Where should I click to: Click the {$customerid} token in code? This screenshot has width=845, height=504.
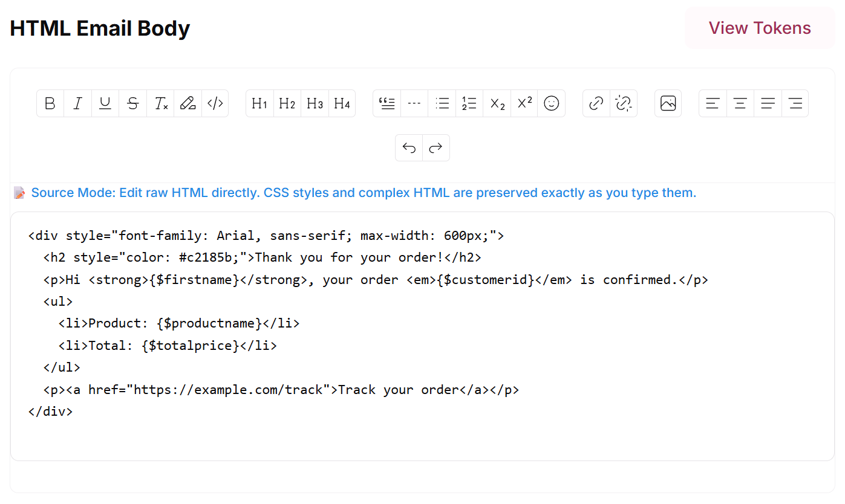tap(484, 280)
